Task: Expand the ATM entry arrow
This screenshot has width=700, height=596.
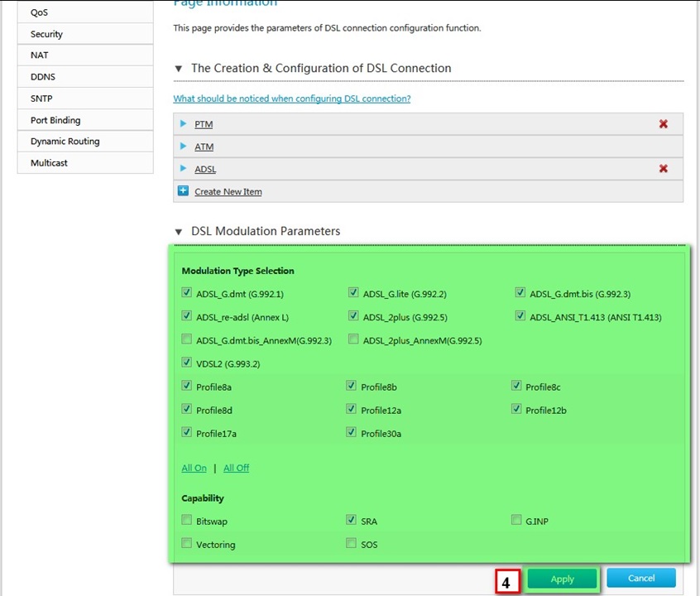Action: [183, 146]
